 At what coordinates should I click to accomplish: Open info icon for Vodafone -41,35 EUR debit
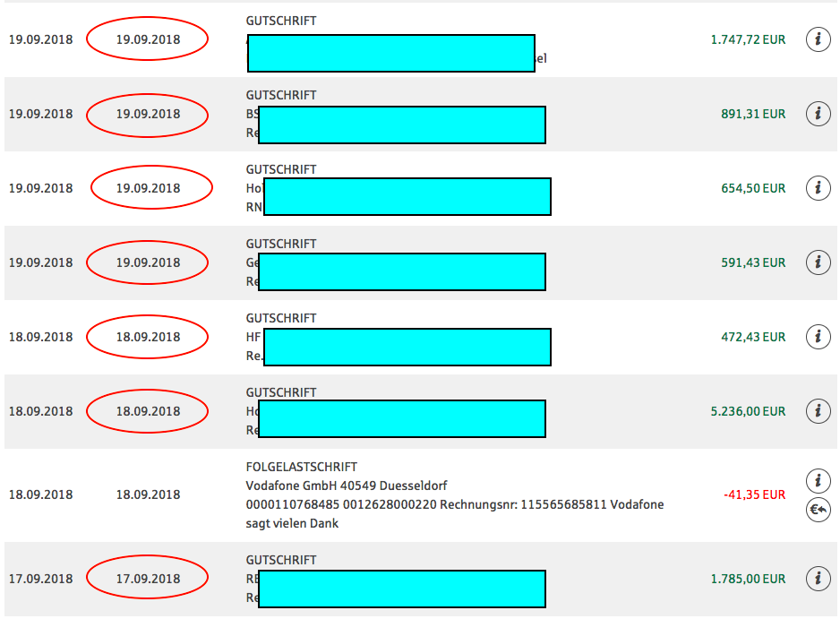click(818, 480)
